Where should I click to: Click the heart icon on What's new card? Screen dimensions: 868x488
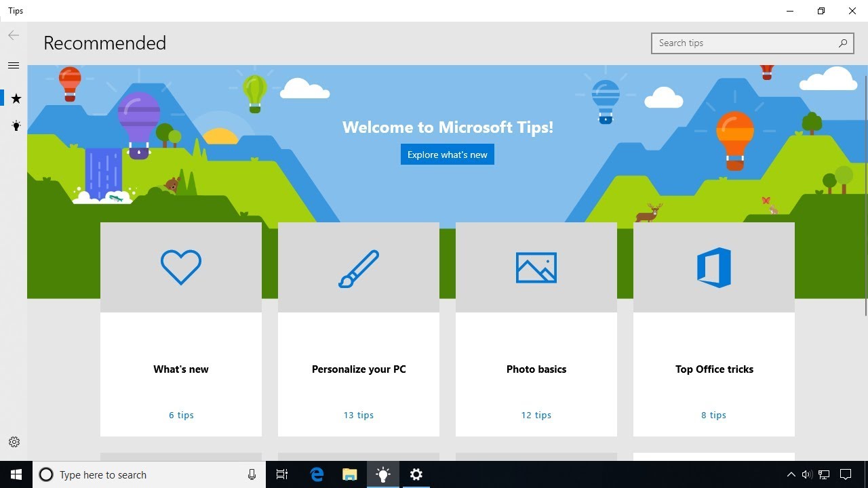click(181, 267)
